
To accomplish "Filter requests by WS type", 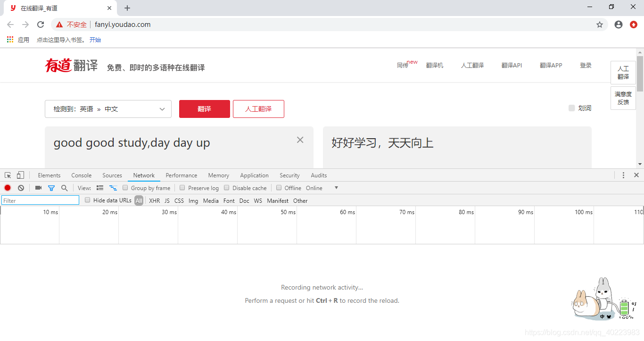I will tap(258, 200).
